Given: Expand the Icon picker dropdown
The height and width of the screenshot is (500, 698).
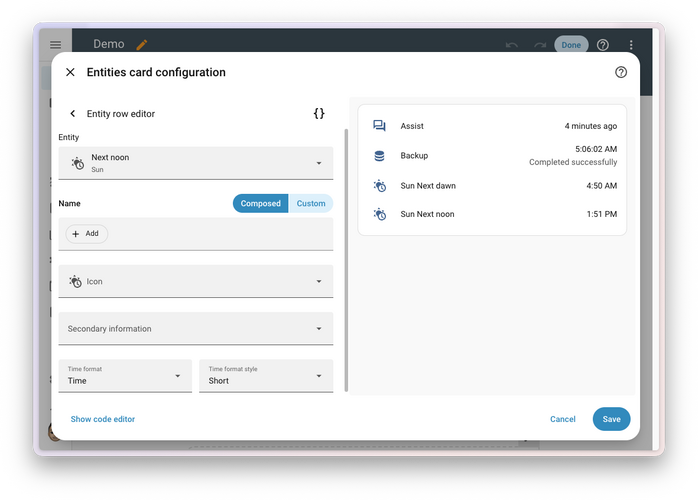Looking at the screenshot, I should 196,281.
